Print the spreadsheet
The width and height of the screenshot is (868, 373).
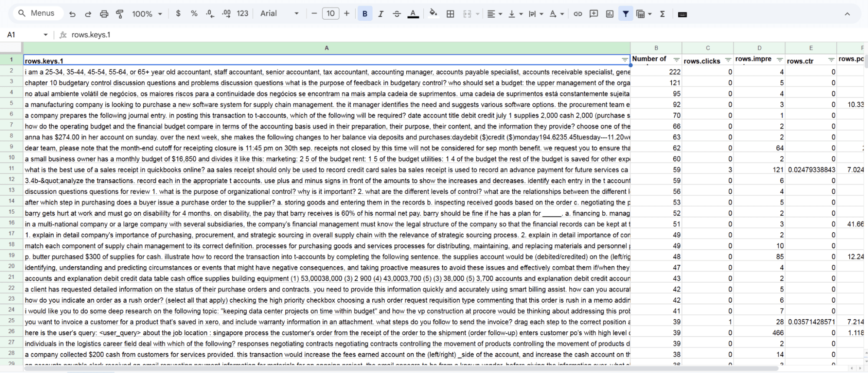[x=104, y=14]
